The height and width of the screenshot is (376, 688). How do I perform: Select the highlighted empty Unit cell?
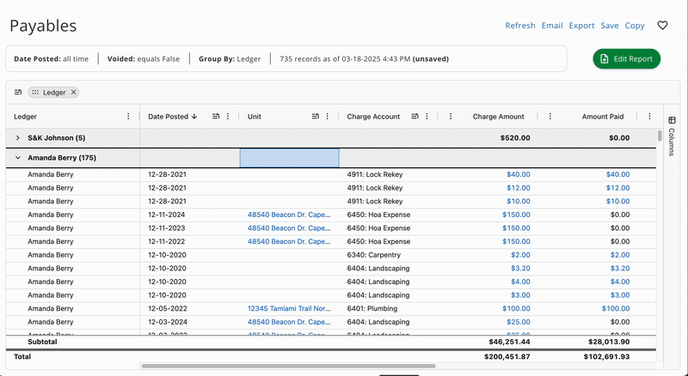[289, 158]
